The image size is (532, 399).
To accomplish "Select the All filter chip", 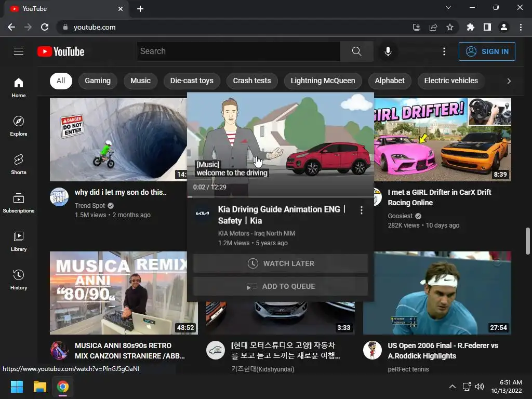I will (x=61, y=81).
